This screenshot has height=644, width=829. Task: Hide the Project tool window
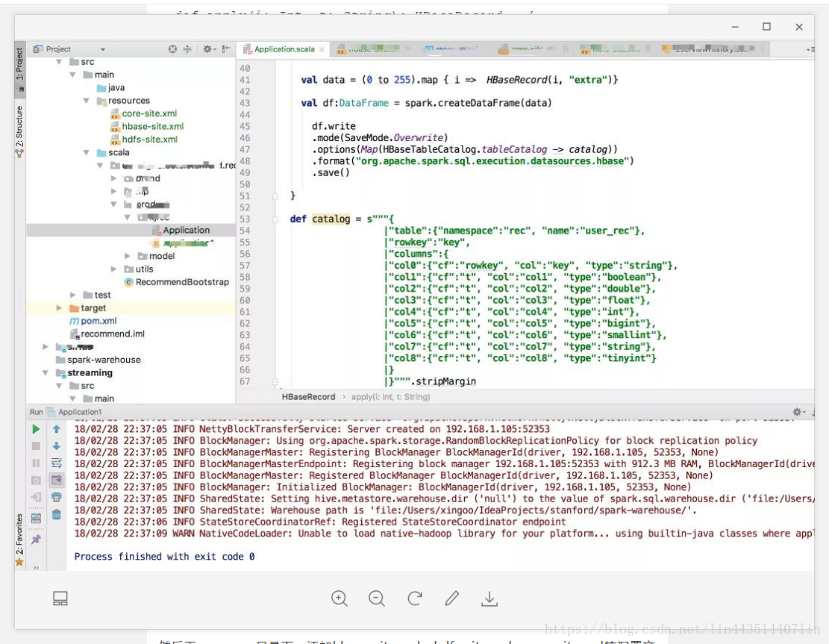[x=226, y=49]
